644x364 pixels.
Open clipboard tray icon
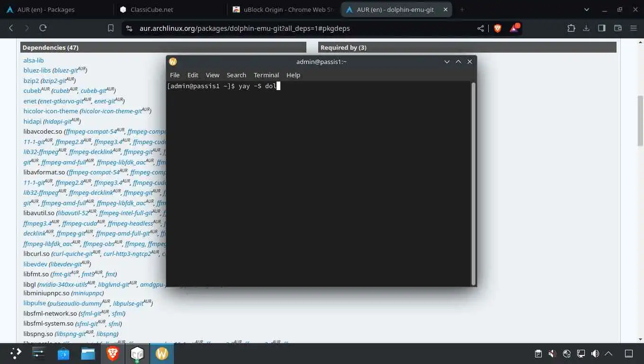point(538,354)
